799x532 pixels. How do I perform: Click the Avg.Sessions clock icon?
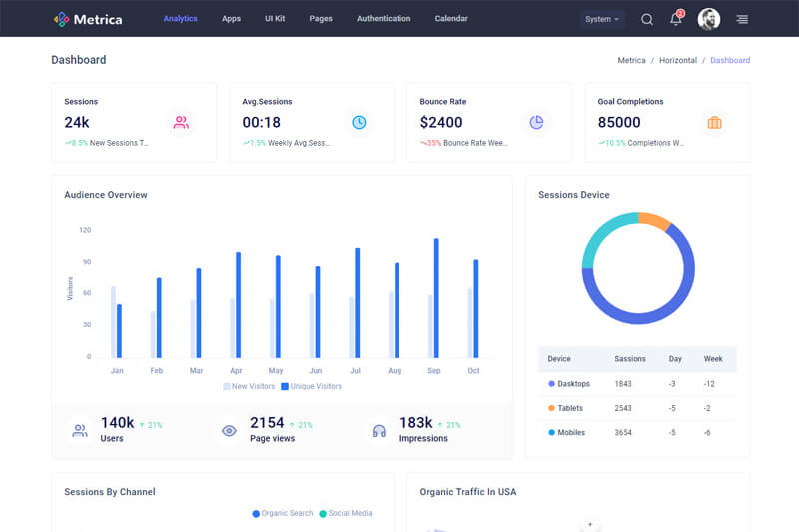359,122
